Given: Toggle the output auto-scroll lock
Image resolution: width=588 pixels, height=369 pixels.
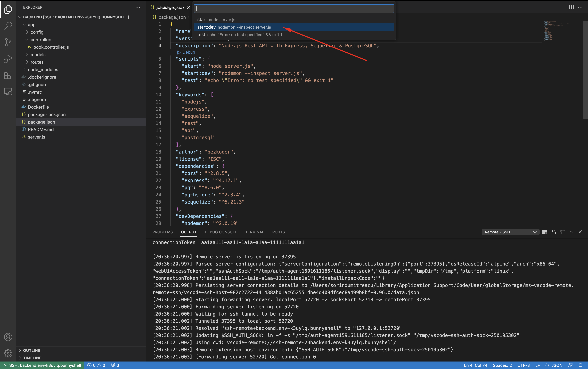Looking at the screenshot, I should point(553,232).
